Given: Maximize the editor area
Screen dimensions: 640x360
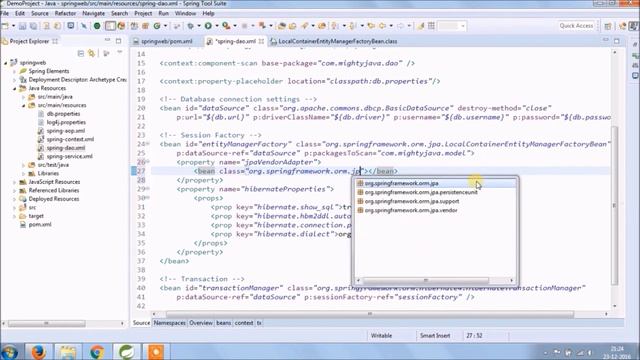Looking at the screenshot, I should pos(617,41).
